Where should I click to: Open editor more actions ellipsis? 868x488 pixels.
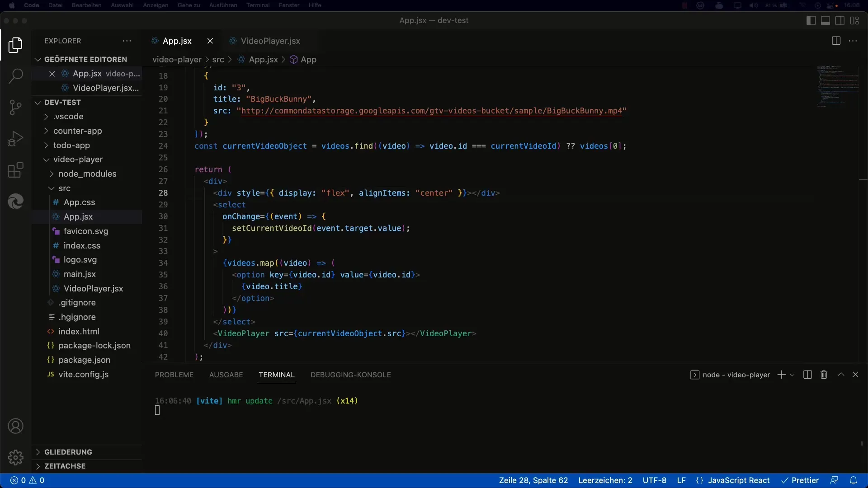[x=853, y=41]
